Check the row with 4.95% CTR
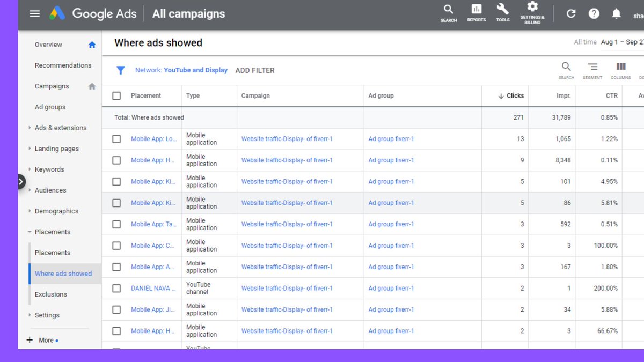This screenshot has height=362, width=644. (x=116, y=182)
